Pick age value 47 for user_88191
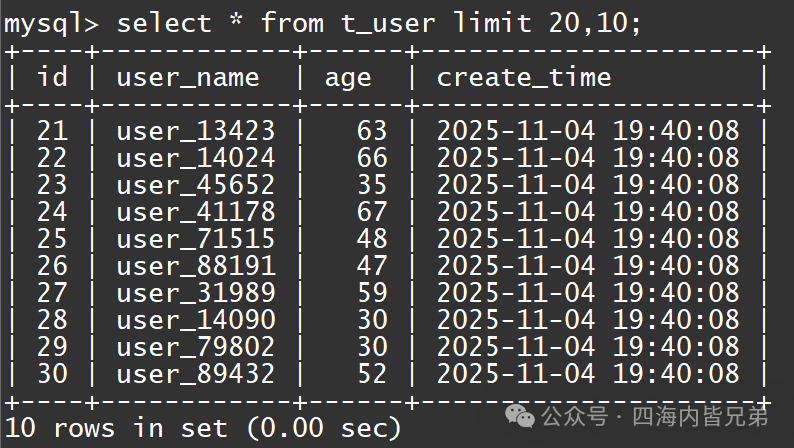This screenshot has width=794, height=448. coord(372,266)
